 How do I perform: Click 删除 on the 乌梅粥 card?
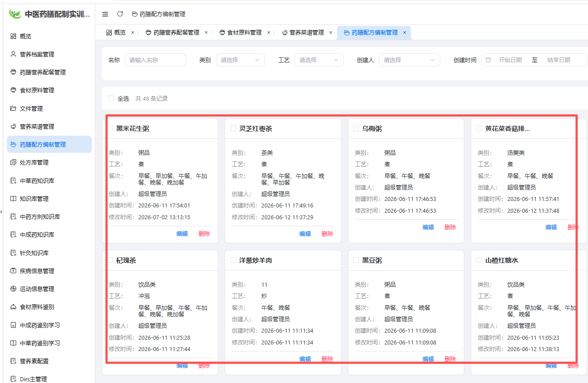(450, 227)
